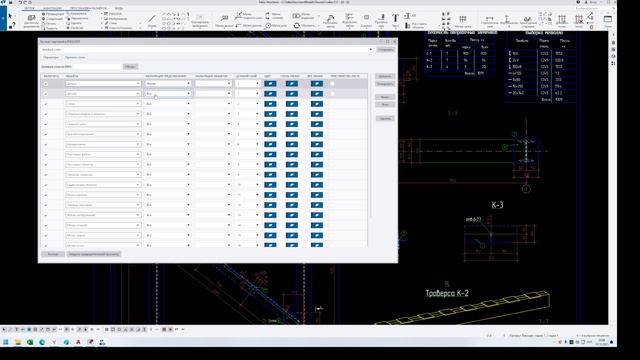
Task: Open the Чертеж ribbon tab
Action: [x=29, y=8]
